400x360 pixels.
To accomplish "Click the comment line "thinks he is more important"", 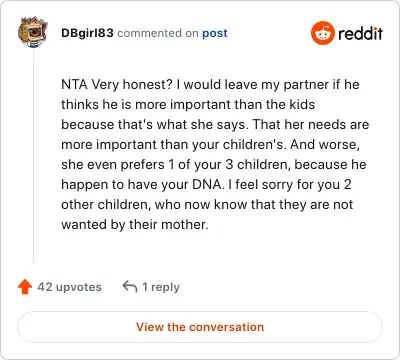I will click(188, 104).
